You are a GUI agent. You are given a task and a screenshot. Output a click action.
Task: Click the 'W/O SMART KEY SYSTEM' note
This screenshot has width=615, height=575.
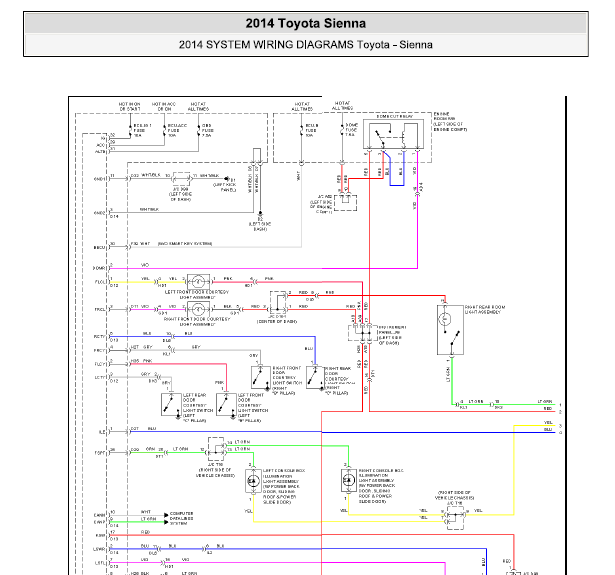tap(185, 244)
